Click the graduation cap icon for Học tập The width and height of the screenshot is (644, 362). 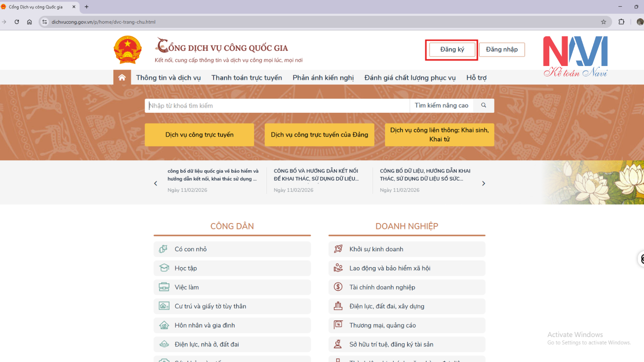[x=164, y=268]
